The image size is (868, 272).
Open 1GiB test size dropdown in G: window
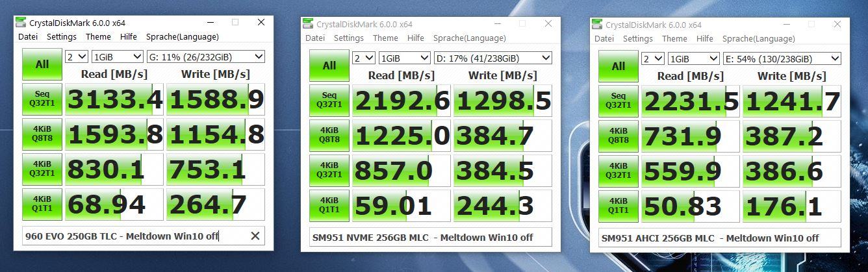[117, 56]
